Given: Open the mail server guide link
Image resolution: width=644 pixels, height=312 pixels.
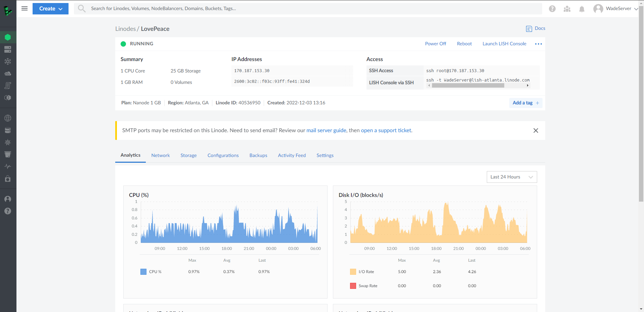Looking at the screenshot, I should tap(326, 131).
